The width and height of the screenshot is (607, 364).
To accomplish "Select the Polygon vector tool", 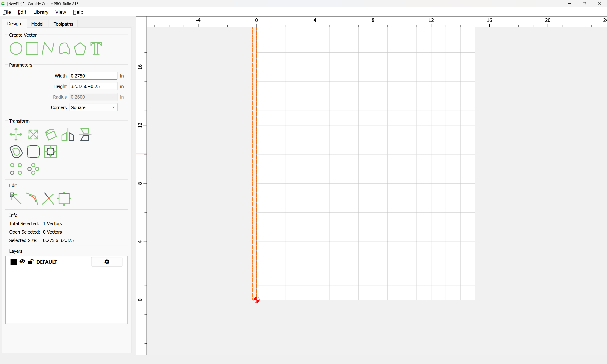I will [x=80, y=48].
